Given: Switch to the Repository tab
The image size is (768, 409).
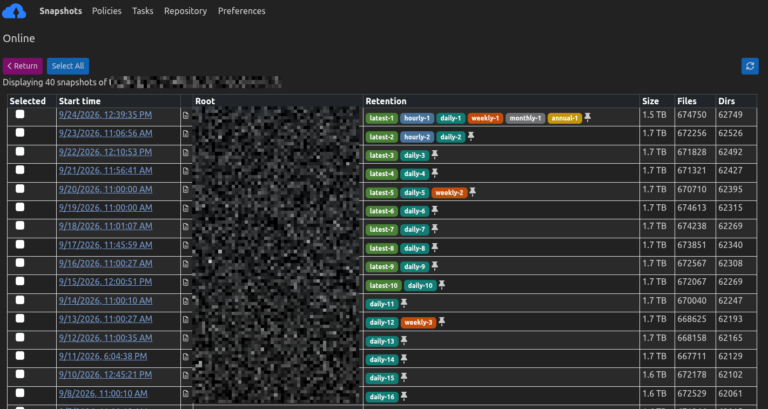Looking at the screenshot, I should (186, 11).
